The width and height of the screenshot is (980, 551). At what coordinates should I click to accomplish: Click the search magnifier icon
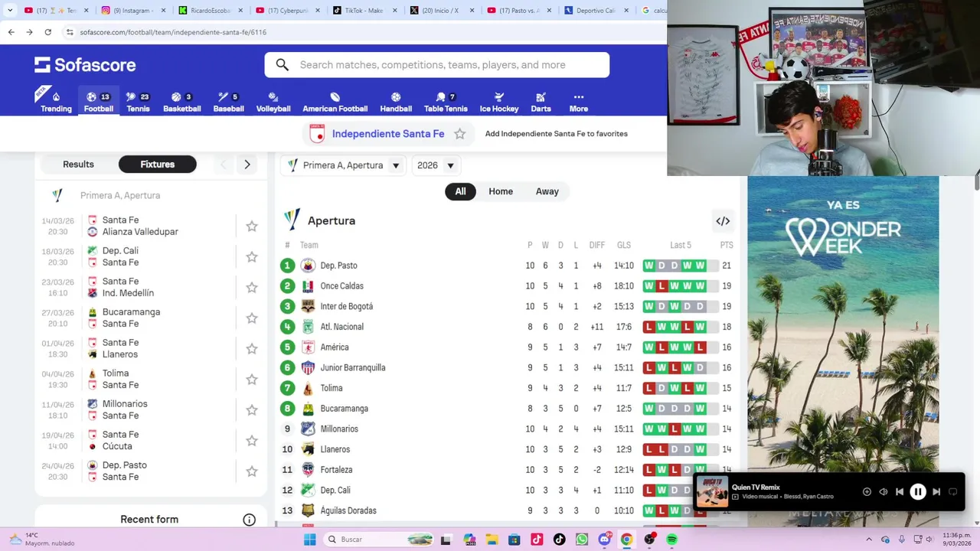tap(283, 65)
